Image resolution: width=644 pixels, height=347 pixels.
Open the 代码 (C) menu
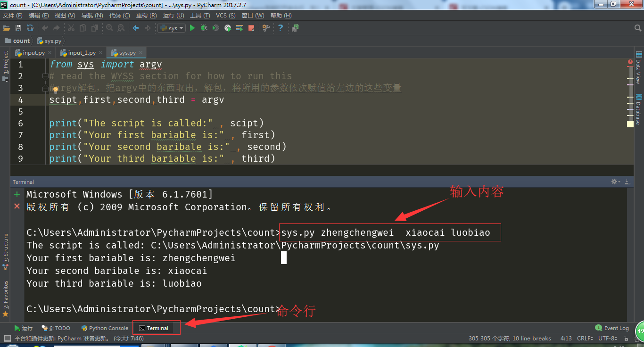tap(119, 16)
